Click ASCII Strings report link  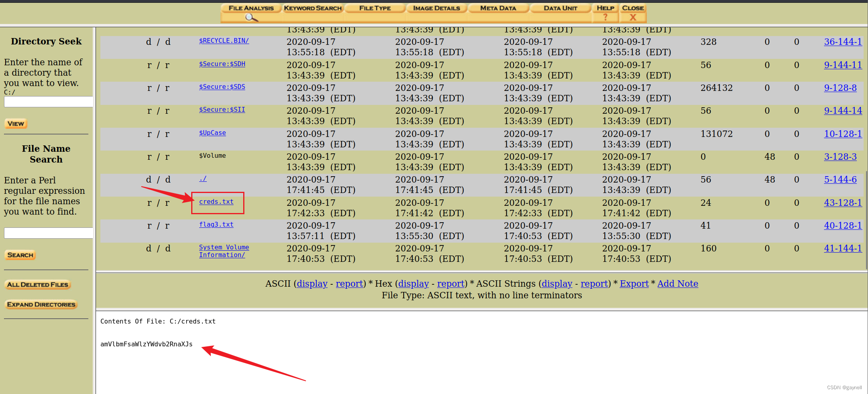pos(594,284)
